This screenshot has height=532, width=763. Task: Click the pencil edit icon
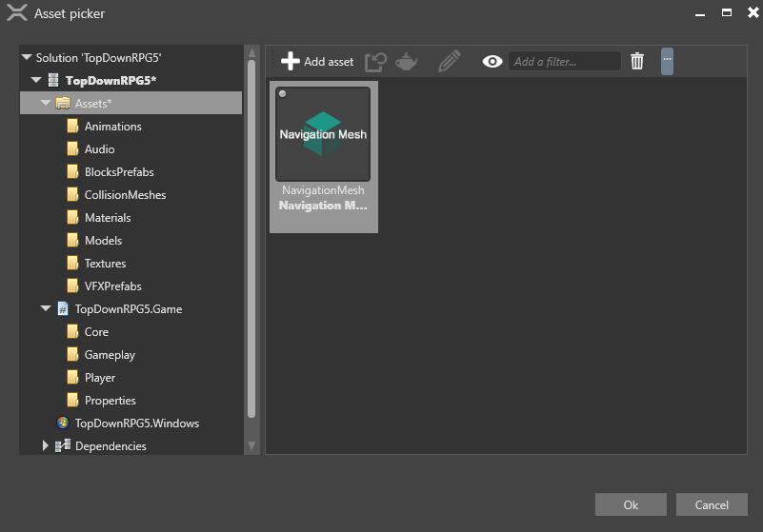pyautogui.click(x=450, y=61)
